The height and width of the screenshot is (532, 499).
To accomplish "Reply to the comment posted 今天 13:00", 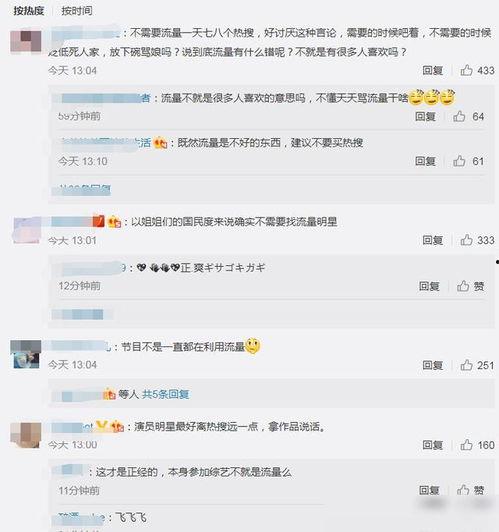I will pyautogui.click(x=433, y=444).
